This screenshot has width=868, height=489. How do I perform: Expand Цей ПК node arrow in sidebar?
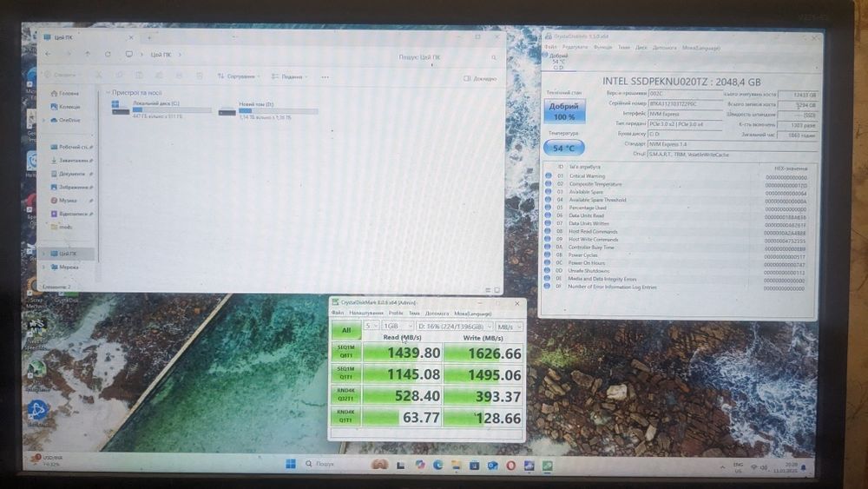(x=44, y=254)
